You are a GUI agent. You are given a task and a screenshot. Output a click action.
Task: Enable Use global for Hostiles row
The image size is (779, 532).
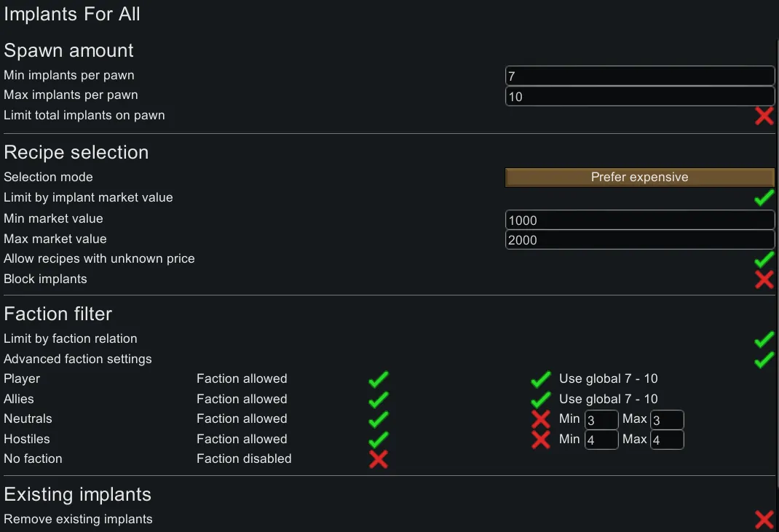pos(540,440)
